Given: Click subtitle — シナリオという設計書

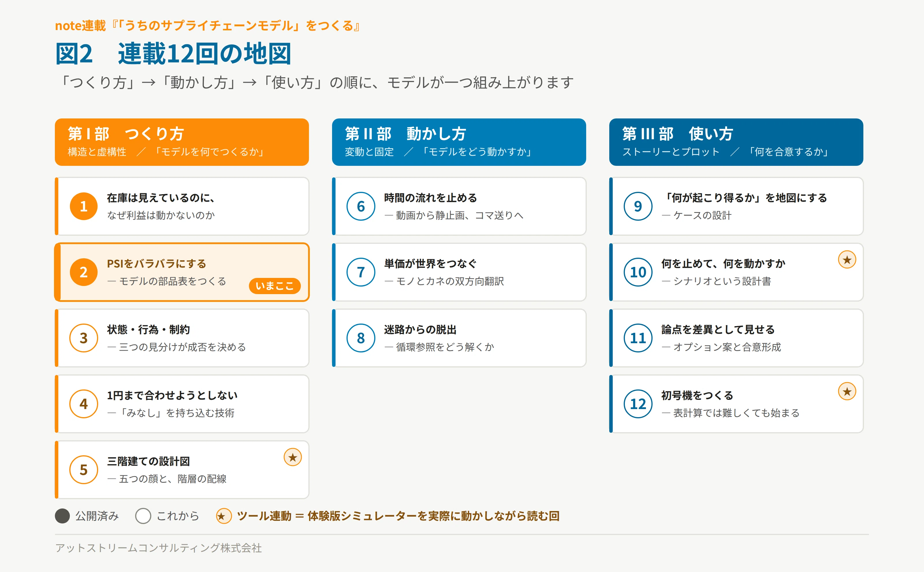Looking at the screenshot, I should pyautogui.click(x=716, y=281).
